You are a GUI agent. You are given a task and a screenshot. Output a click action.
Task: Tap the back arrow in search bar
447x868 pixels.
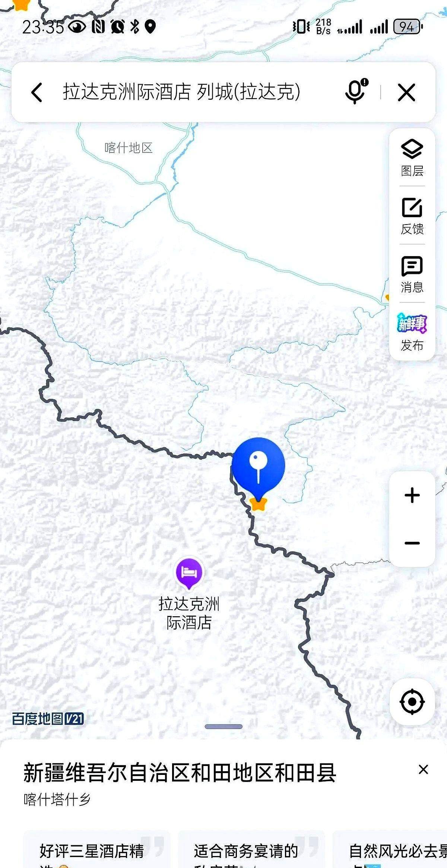pos(37,92)
